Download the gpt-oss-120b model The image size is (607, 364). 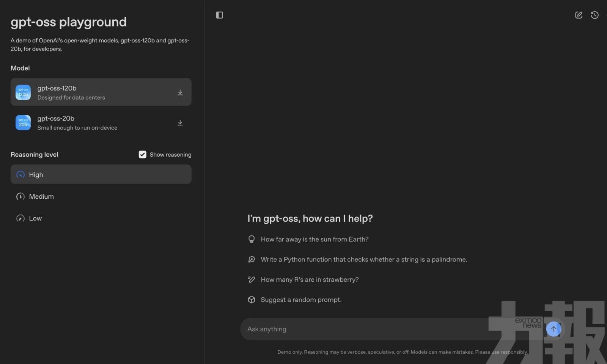(x=180, y=93)
